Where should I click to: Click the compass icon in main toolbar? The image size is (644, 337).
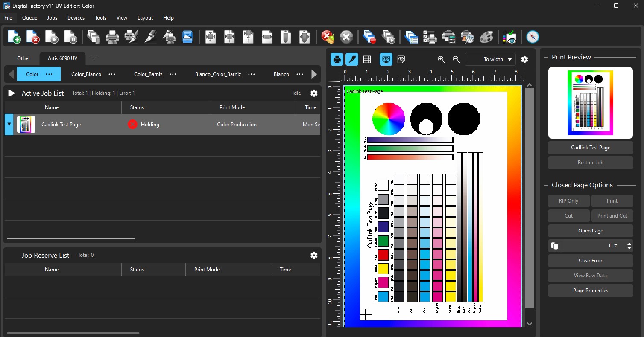pyautogui.click(x=533, y=37)
